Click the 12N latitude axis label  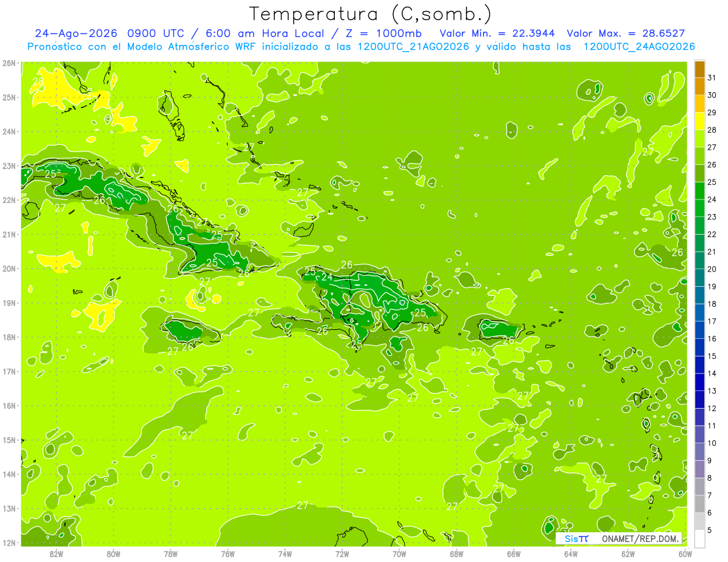(x=9, y=543)
